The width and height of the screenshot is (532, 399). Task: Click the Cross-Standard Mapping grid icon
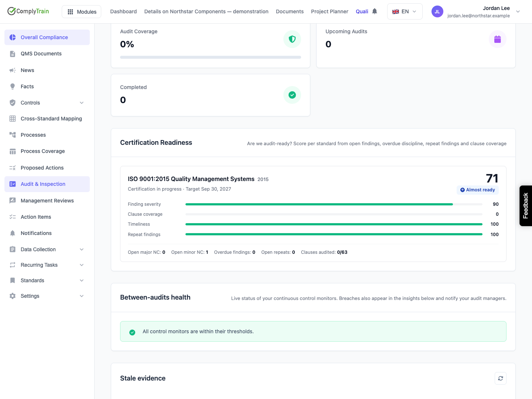coord(13,119)
